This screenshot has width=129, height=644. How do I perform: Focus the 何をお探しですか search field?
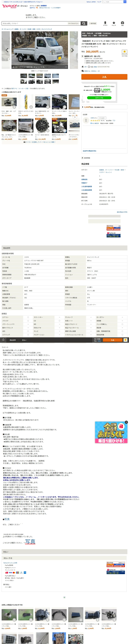(35, 23)
